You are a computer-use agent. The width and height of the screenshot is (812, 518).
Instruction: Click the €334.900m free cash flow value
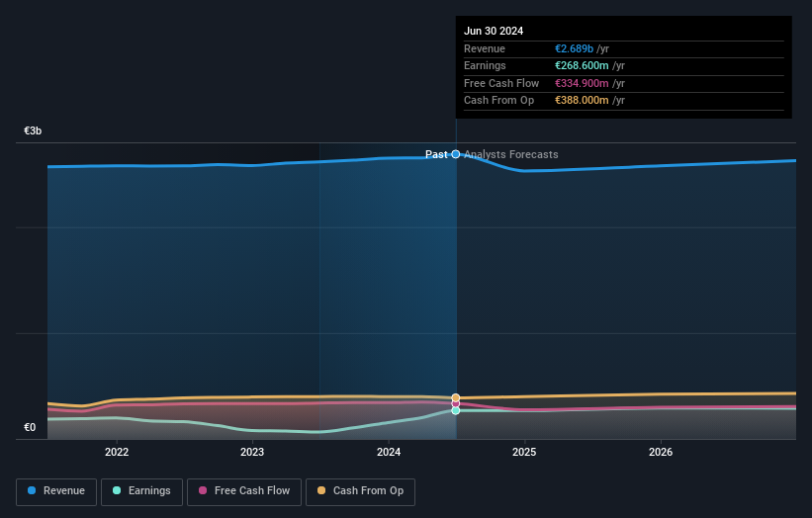click(582, 83)
